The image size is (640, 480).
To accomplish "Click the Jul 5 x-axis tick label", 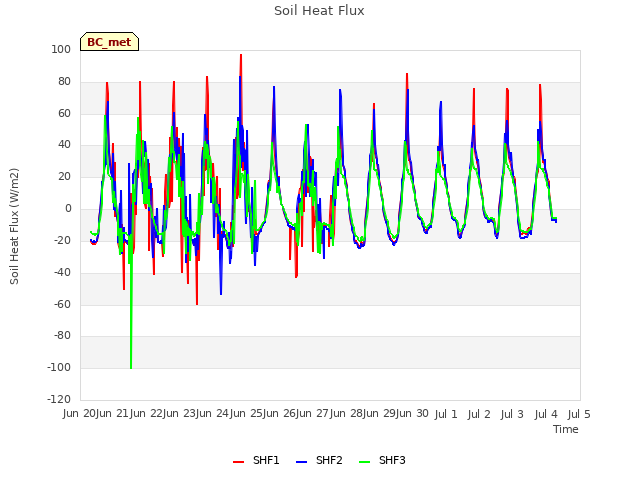I will coord(579,414).
